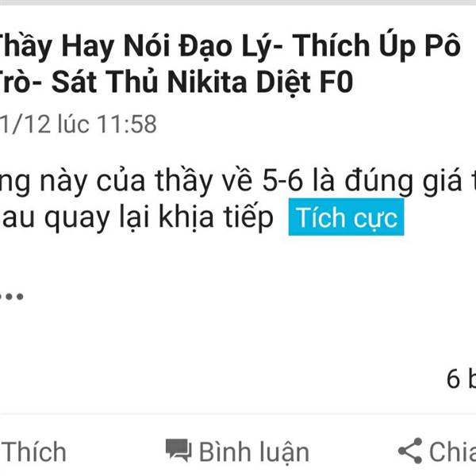Click the divider line above Bình luận
Viewport: 476px width, 476px height.
click(x=238, y=413)
